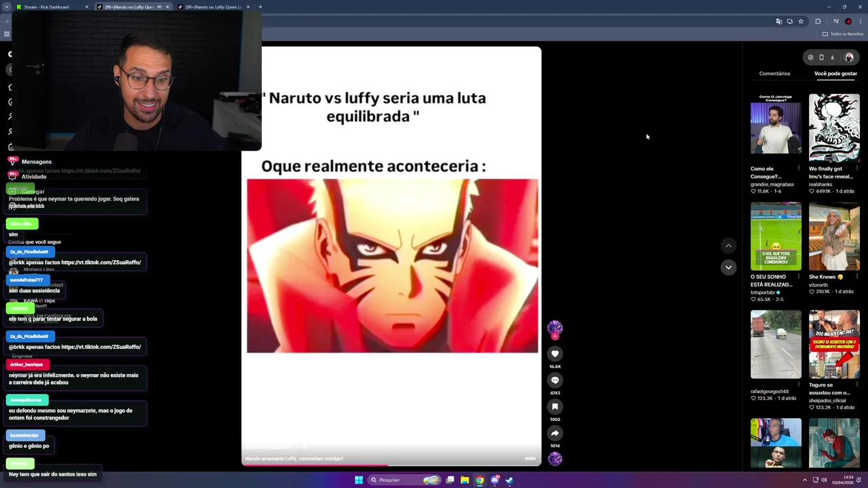Like the Naruto vs Luffy video
Viewport: 868px width, 488px height.
[555, 354]
